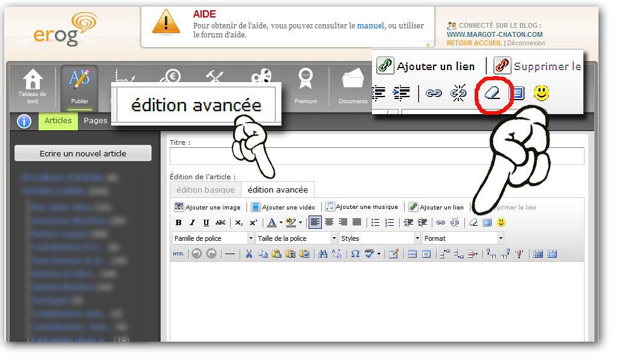Switch to the Articles tab
The width and height of the screenshot is (619, 364).
pyautogui.click(x=58, y=120)
